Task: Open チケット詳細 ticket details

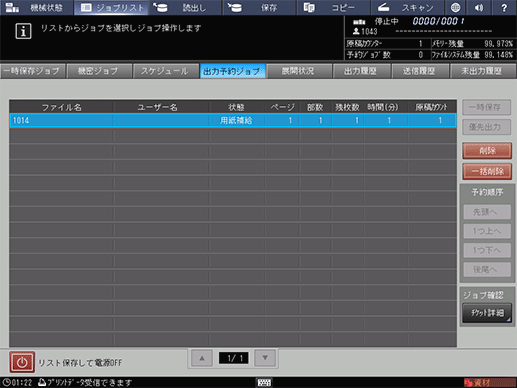Action: pos(487,313)
